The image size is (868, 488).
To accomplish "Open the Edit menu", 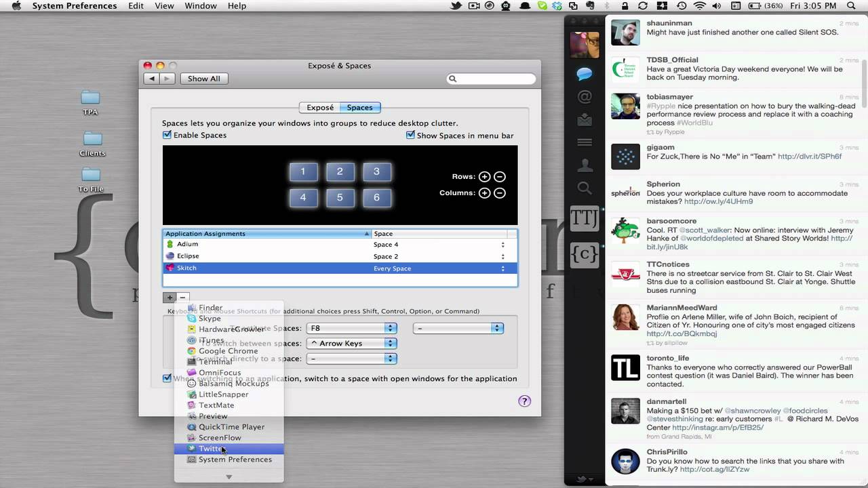I will [136, 6].
